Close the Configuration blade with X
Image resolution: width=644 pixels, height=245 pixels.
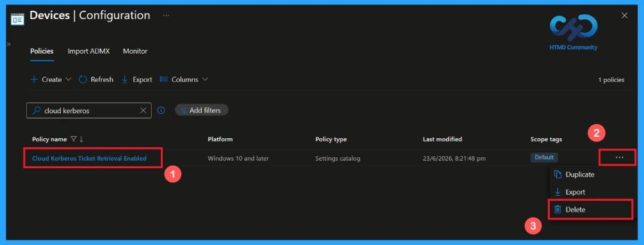click(x=624, y=15)
